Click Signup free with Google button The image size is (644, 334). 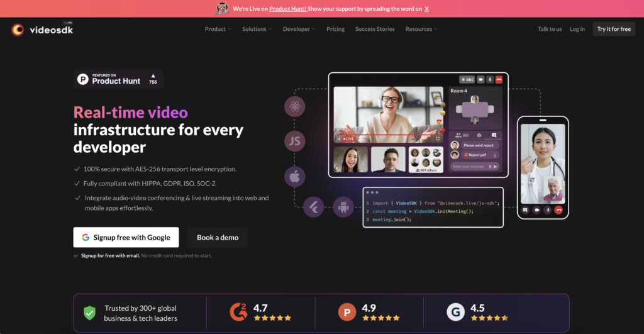(x=126, y=238)
